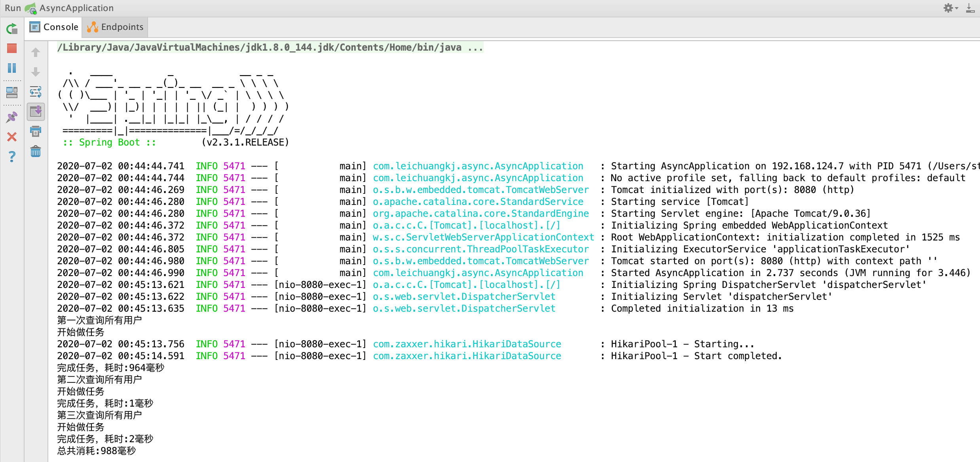Jump down the stack trace arrow
This screenshot has height=462, width=980.
click(x=36, y=72)
